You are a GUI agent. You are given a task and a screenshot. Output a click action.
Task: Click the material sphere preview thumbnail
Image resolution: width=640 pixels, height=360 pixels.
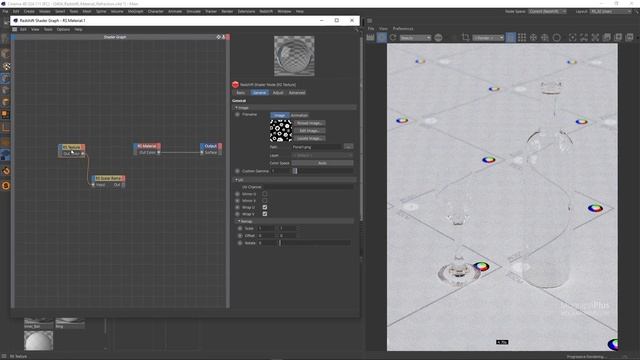tap(294, 56)
